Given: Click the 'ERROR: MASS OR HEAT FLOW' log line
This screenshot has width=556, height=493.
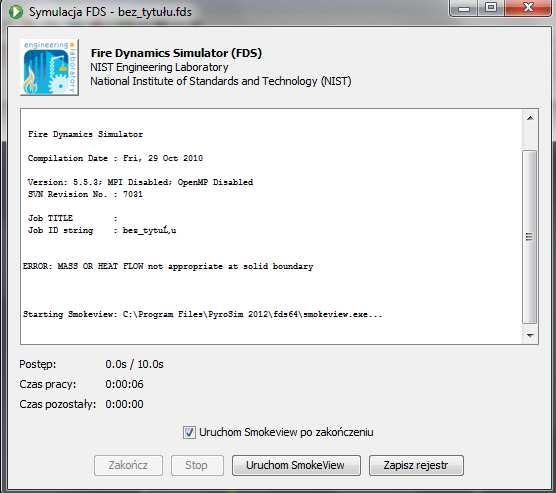Looking at the screenshot, I should click(168, 266).
